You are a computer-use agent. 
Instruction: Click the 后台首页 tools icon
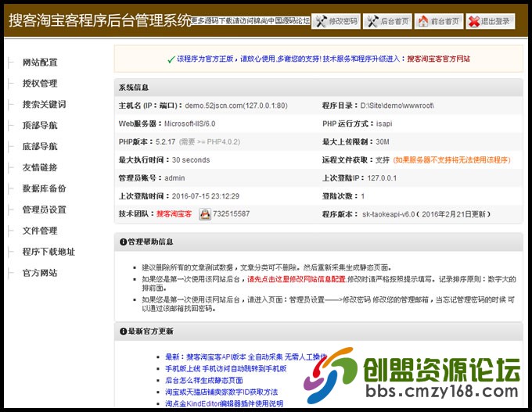(x=372, y=21)
